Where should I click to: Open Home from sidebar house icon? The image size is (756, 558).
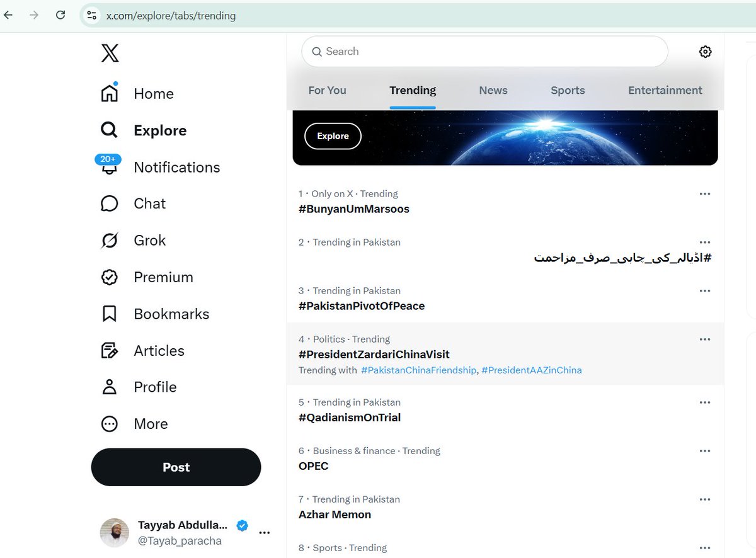(110, 93)
